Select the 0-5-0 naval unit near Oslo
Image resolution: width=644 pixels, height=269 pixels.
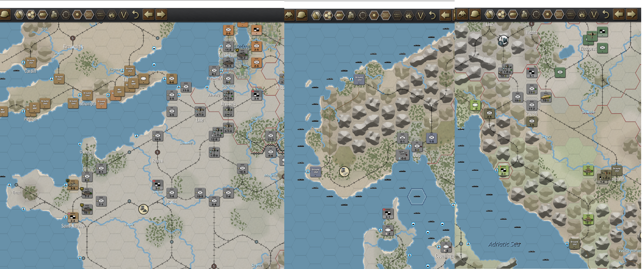402,155
